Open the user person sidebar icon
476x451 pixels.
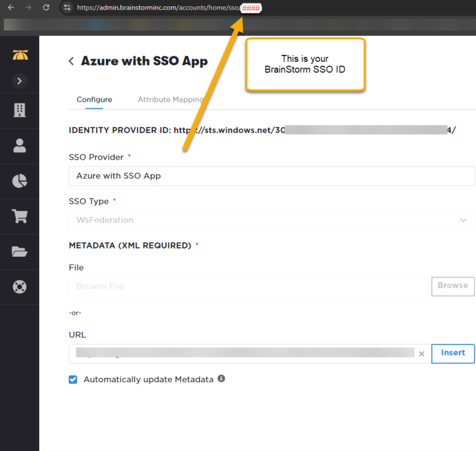20,146
